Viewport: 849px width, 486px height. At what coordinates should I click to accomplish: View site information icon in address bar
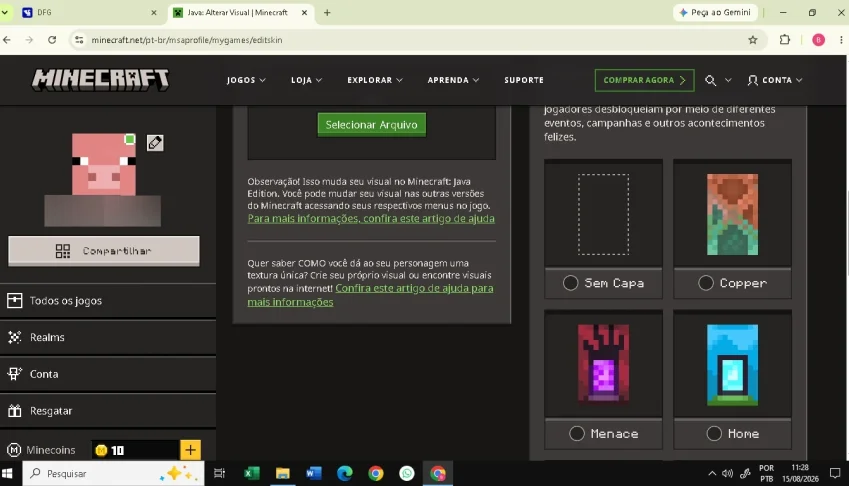[79, 40]
